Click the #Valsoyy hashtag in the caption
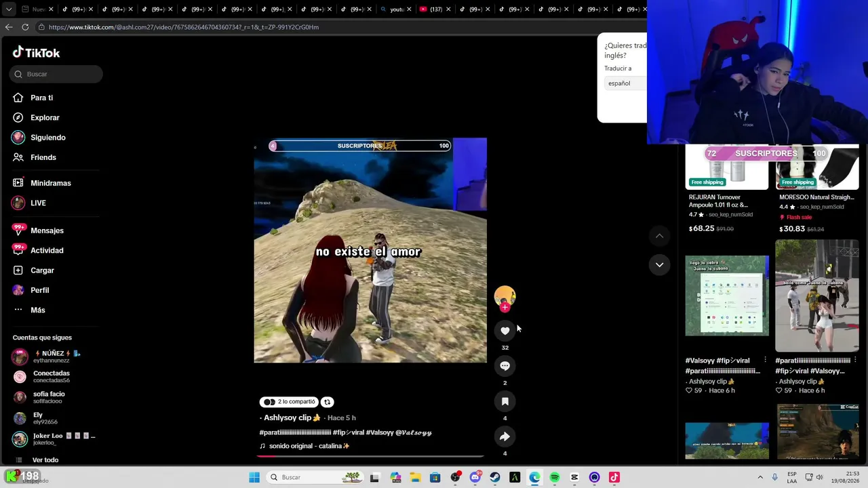Image resolution: width=868 pixels, height=488 pixels. point(380,432)
